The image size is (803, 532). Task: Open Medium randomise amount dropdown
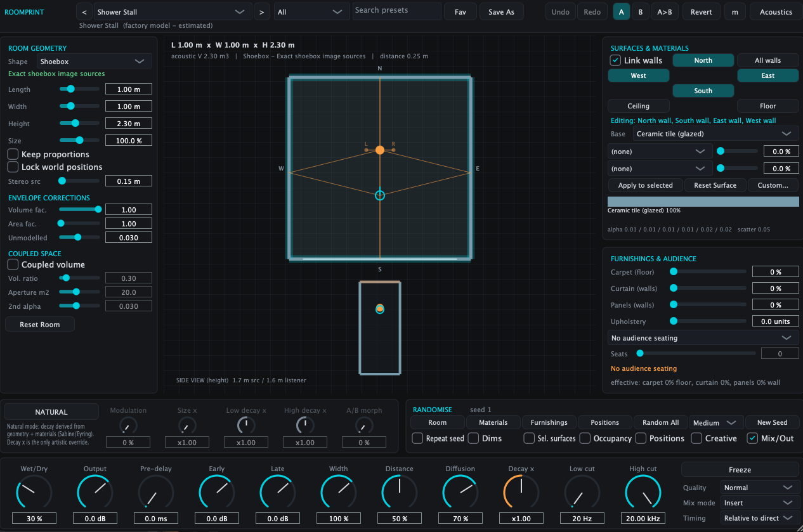[717, 423]
